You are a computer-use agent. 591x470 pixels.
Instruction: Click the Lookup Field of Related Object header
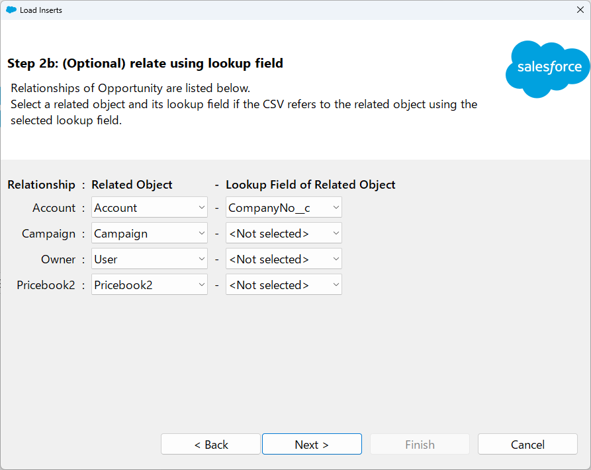[x=311, y=185]
